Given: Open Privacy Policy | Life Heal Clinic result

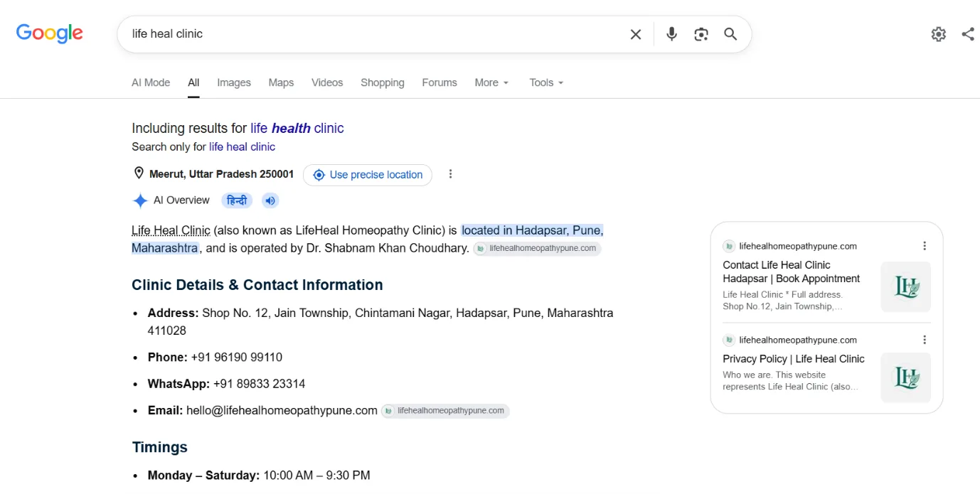Looking at the screenshot, I should pos(794,359).
